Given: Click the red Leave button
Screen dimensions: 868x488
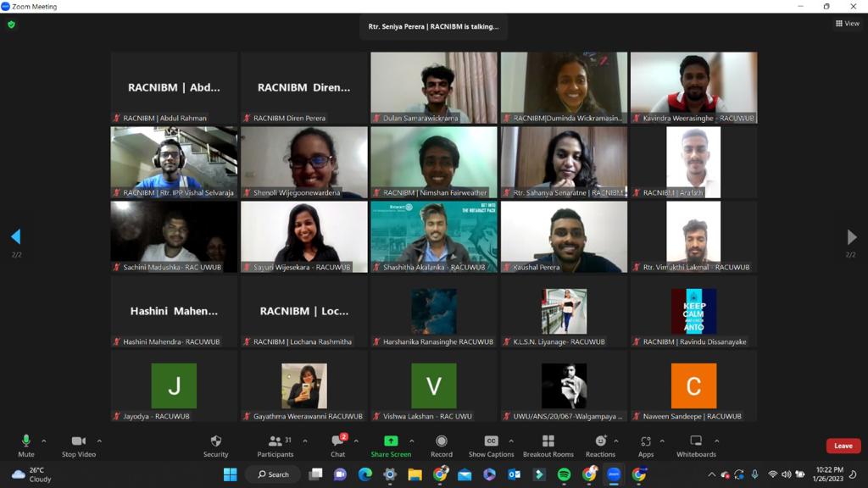Looking at the screenshot, I should [x=843, y=446].
